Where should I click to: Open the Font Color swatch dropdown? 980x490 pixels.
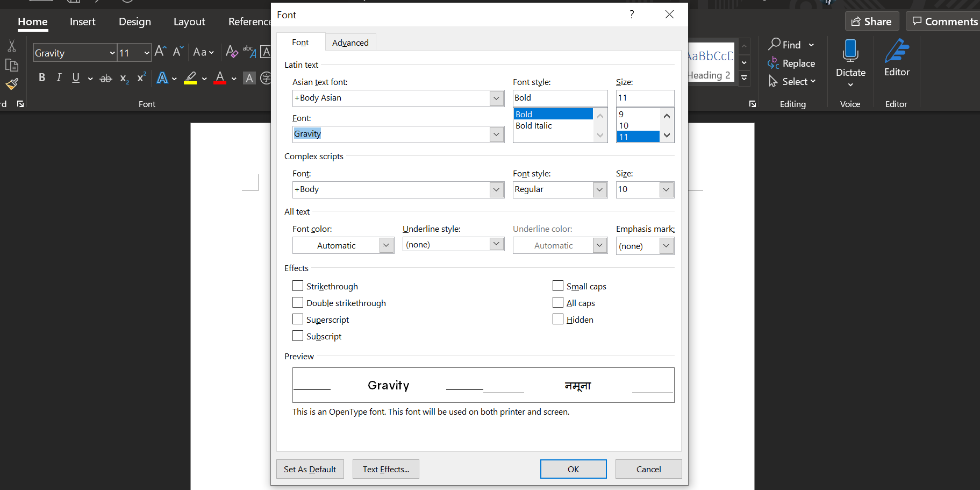click(x=233, y=78)
